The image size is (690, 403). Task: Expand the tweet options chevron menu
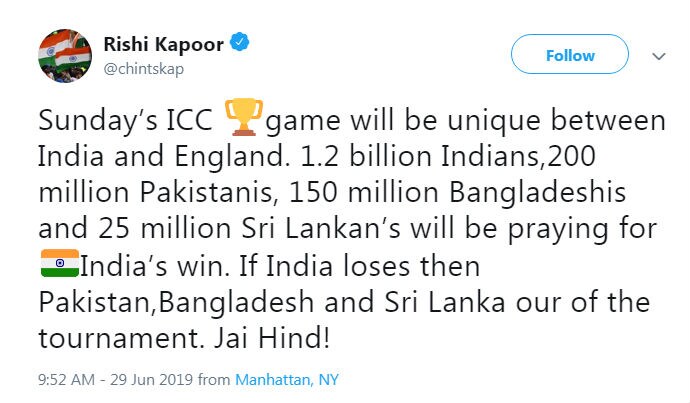coord(658,56)
